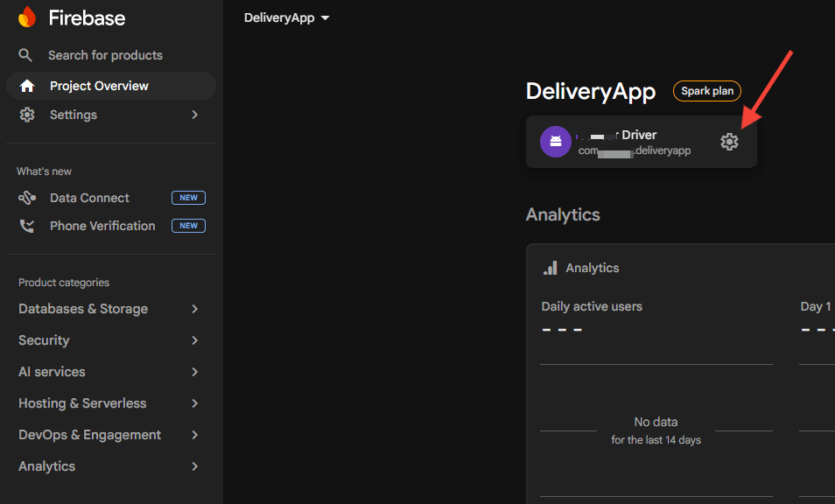Click 'for the last 14 days' text
This screenshot has height=504, width=835.
click(x=656, y=440)
